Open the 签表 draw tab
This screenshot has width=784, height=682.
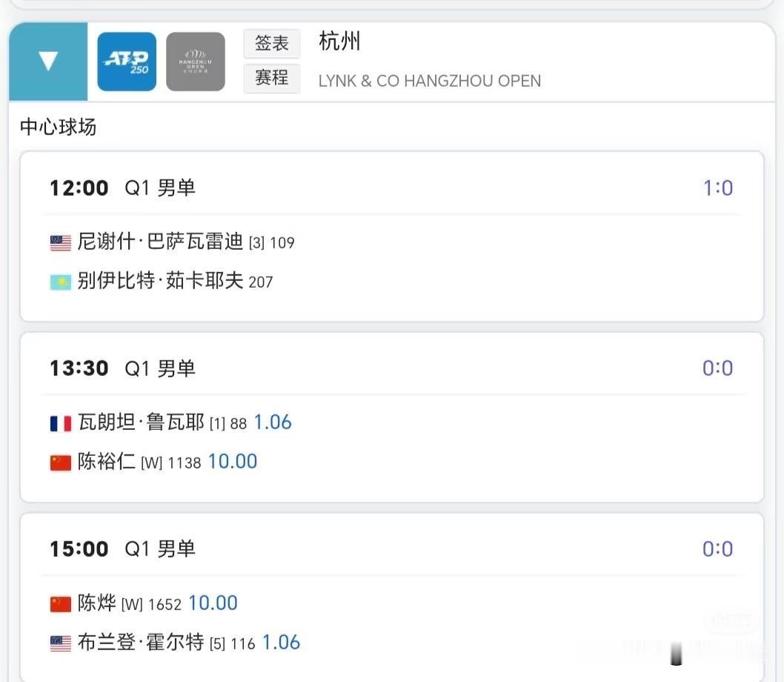pyautogui.click(x=272, y=44)
